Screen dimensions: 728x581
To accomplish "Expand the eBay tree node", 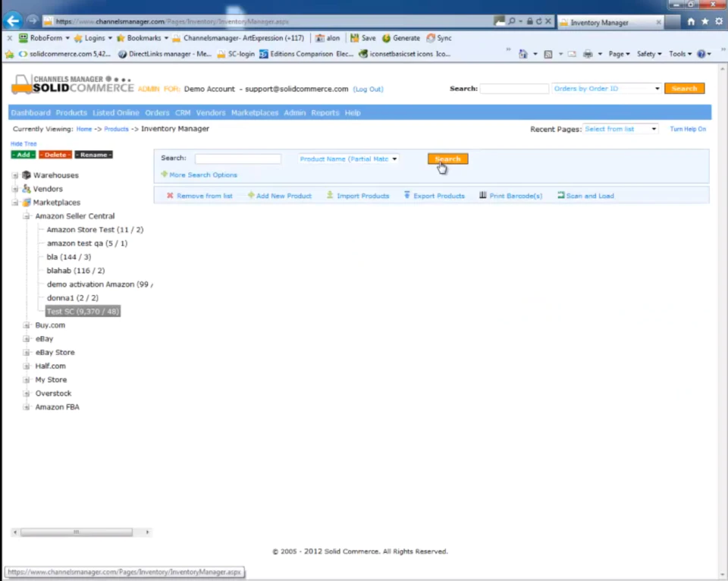I will coord(27,338).
